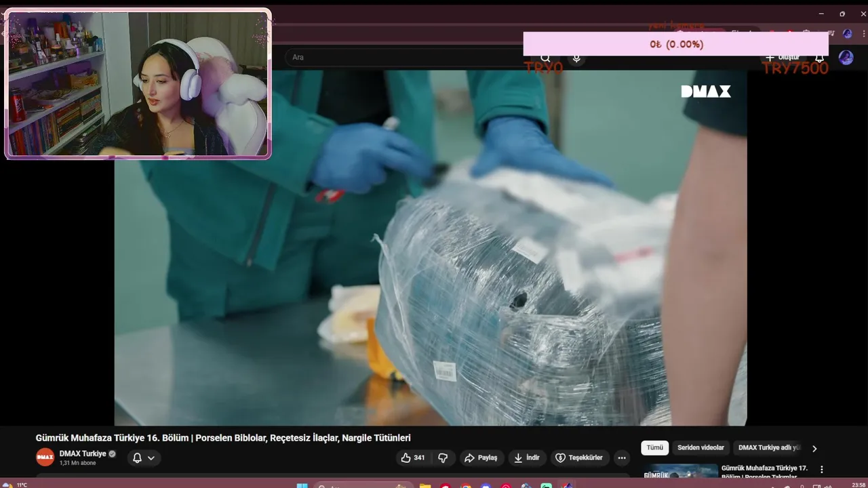868x488 pixels.
Task: Open the Windows Start button
Action: coord(302,485)
